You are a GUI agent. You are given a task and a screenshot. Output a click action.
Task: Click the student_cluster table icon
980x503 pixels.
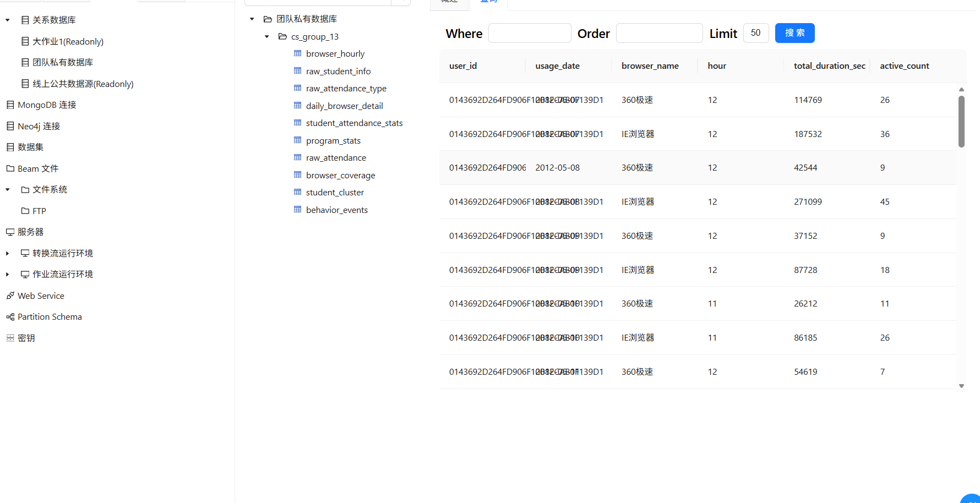(298, 192)
